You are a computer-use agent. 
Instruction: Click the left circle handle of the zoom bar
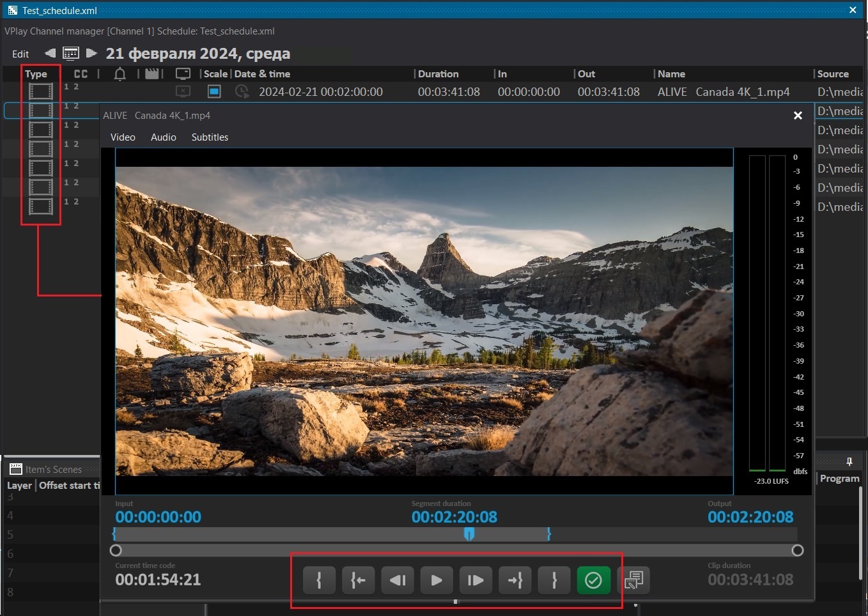tap(116, 550)
